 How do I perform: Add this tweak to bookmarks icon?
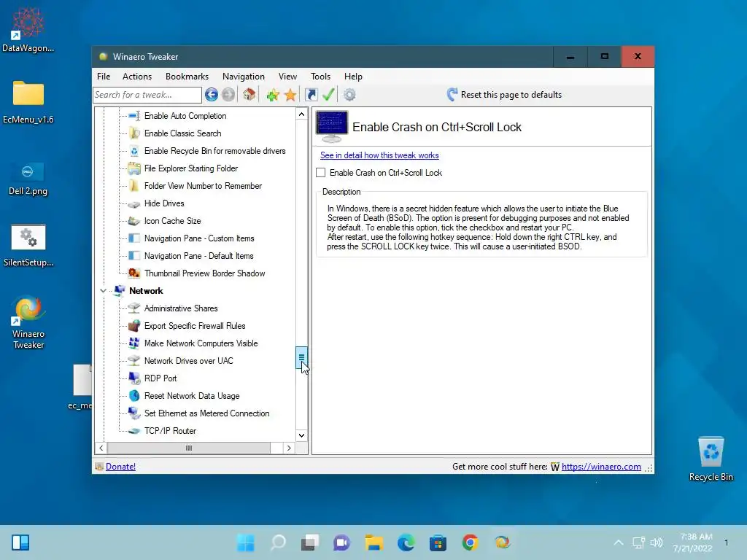pos(273,96)
